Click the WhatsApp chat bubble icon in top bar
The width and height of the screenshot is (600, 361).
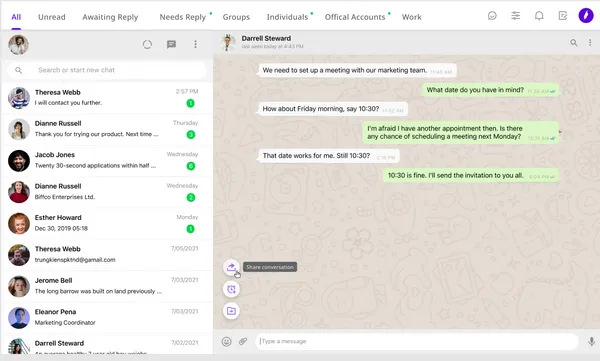pyautogui.click(x=492, y=16)
